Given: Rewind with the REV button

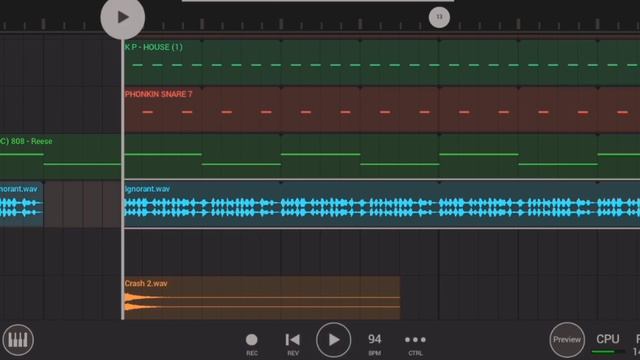Looking at the screenshot, I should 293,344.
